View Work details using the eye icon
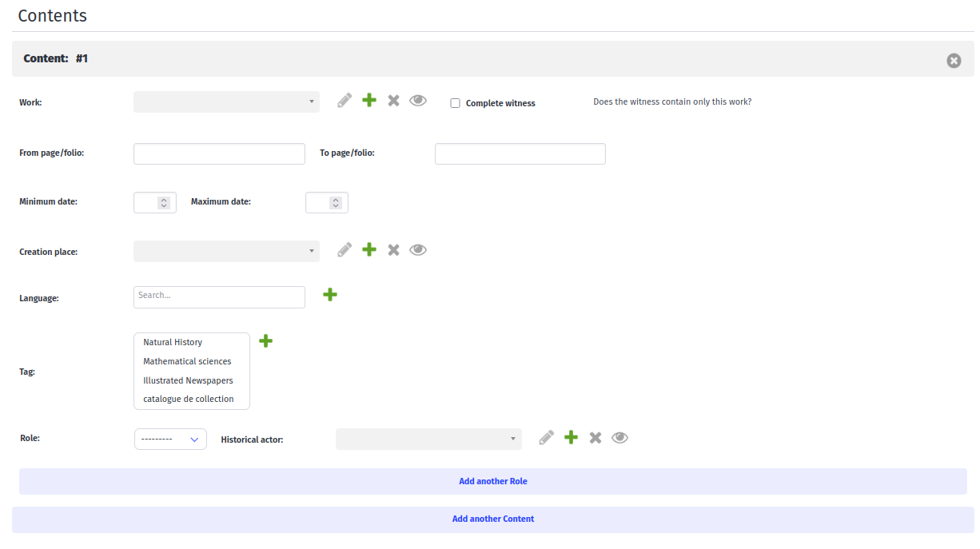 tap(418, 100)
